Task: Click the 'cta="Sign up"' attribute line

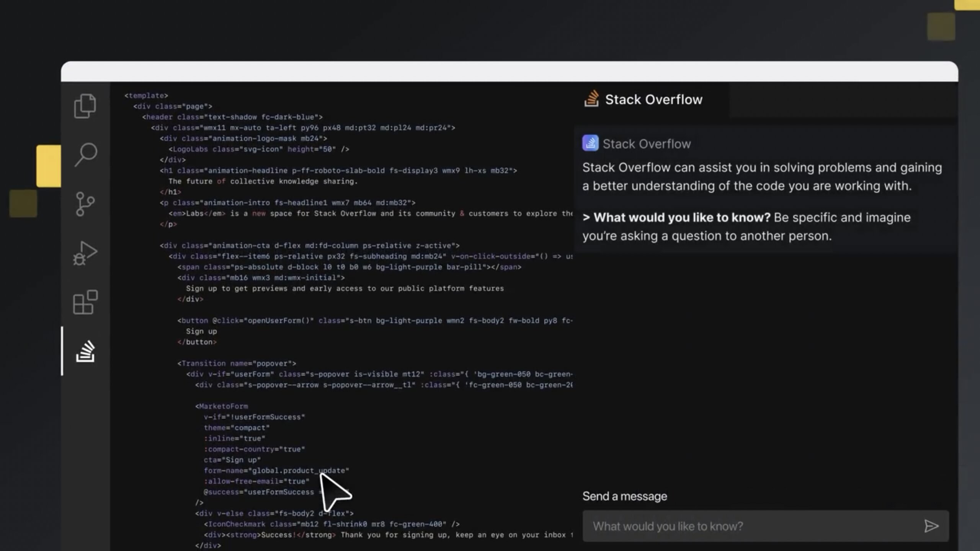Action: pos(232,460)
